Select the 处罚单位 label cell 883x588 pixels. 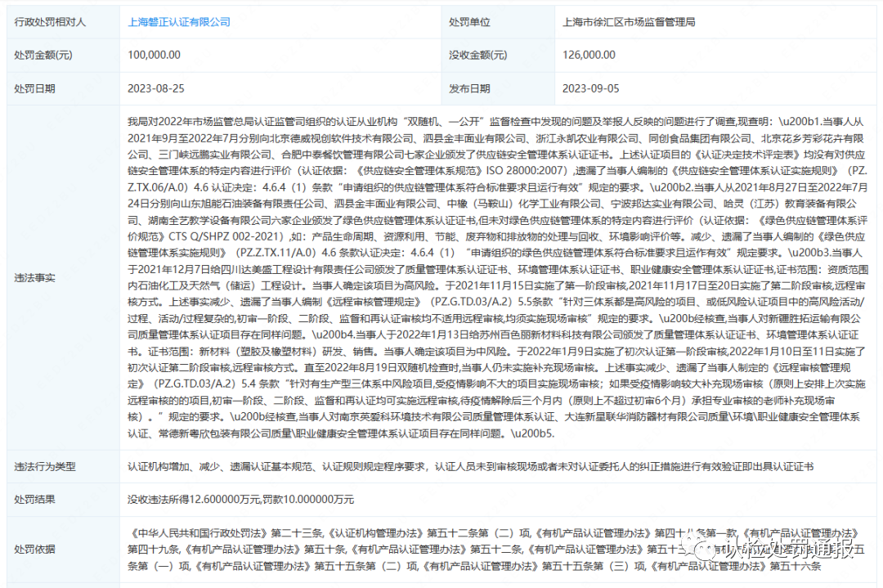tap(469, 22)
